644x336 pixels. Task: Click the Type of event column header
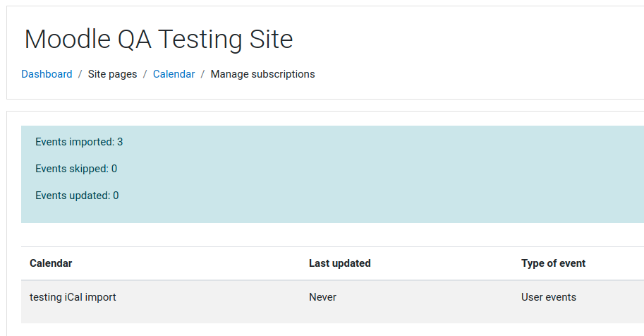click(553, 263)
